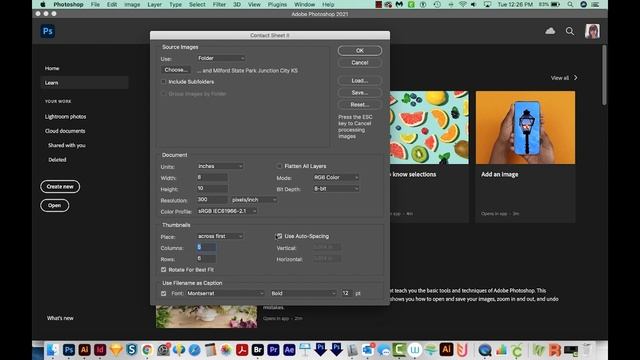Open the Place dropdown showing across first

point(220,236)
